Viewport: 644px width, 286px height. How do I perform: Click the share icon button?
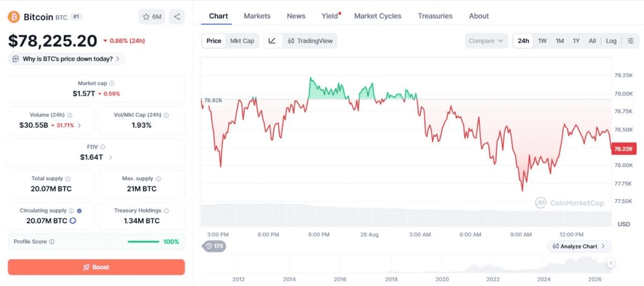click(x=177, y=17)
